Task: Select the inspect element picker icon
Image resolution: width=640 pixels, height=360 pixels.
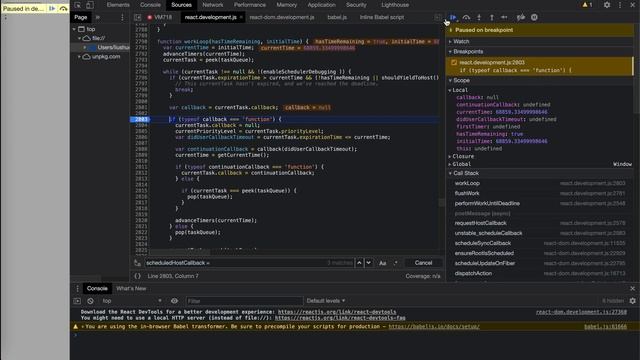Action: pyautogui.click(x=78, y=5)
